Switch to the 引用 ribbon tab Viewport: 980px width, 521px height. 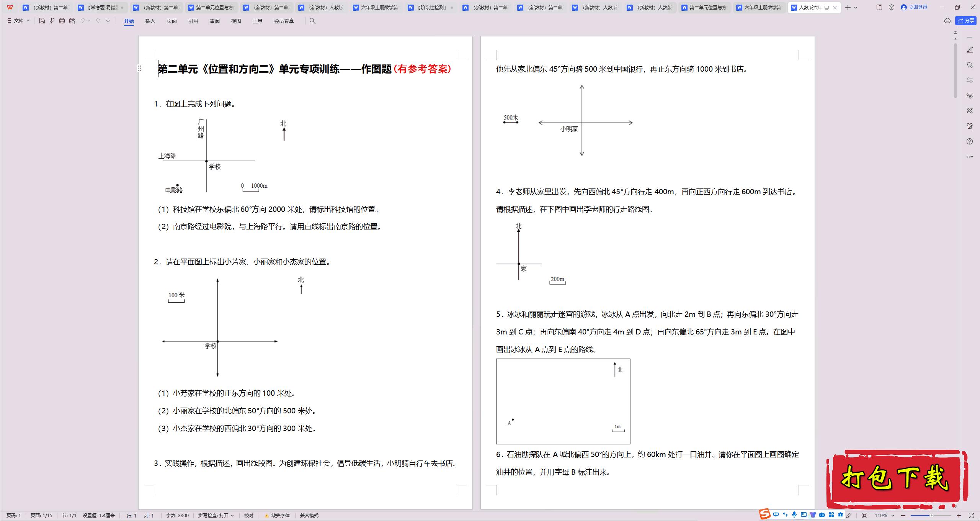(x=193, y=21)
